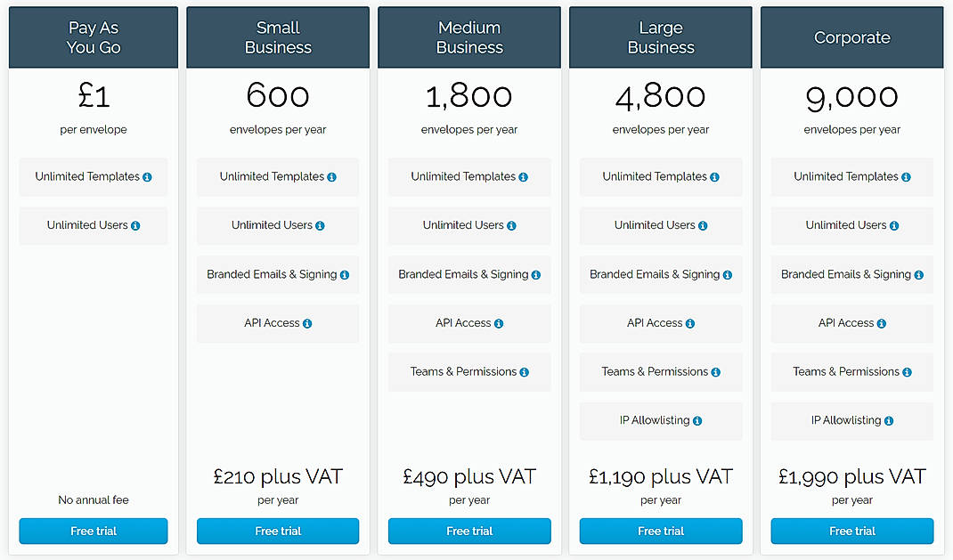Click Free trial under Small Business

(x=277, y=531)
